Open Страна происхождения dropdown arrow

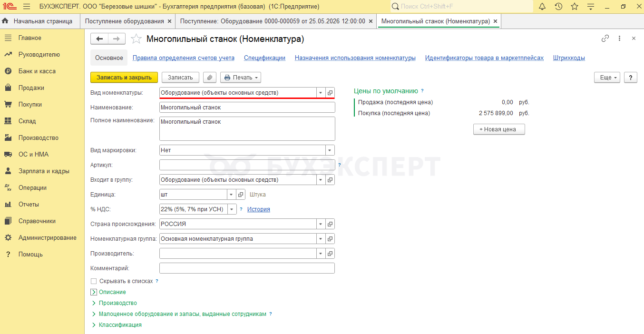tap(321, 224)
